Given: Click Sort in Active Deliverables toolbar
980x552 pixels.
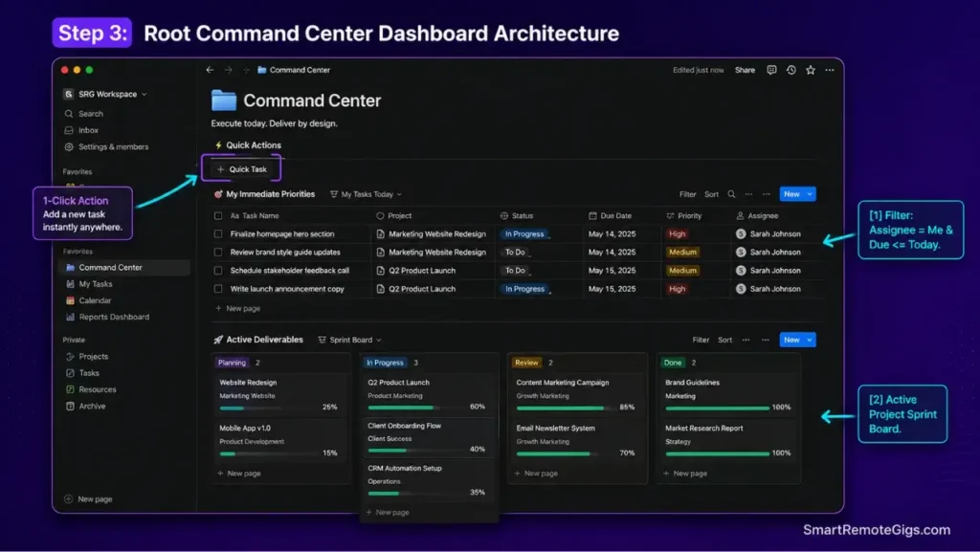Looking at the screenshot, I should coord(724,340).
